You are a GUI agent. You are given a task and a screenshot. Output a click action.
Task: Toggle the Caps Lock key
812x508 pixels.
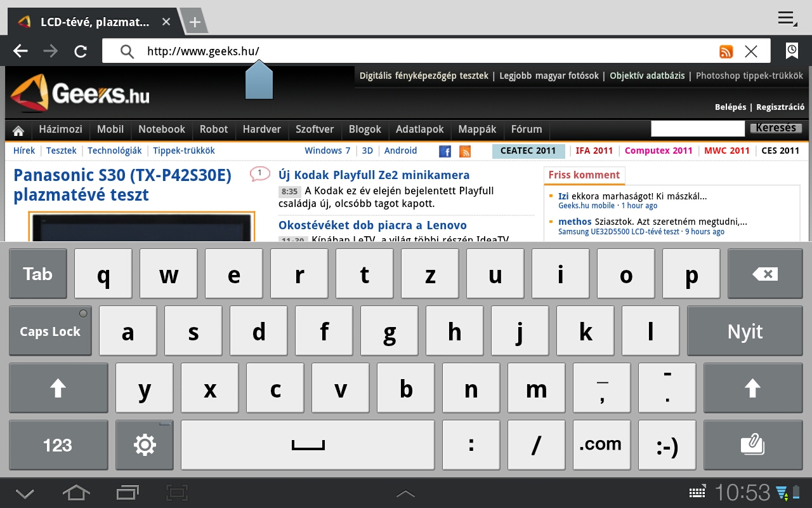point(50,331)
